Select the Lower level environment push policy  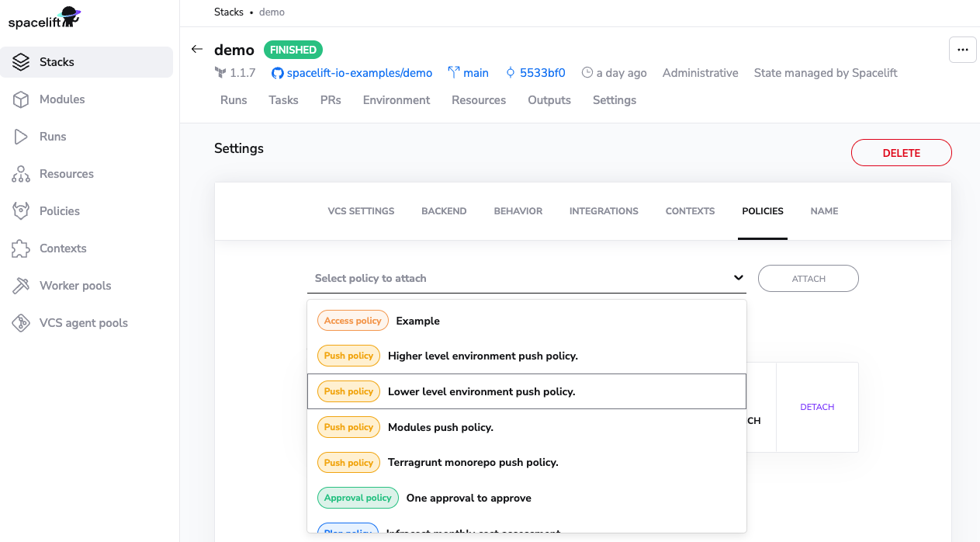tap(527, 391)
